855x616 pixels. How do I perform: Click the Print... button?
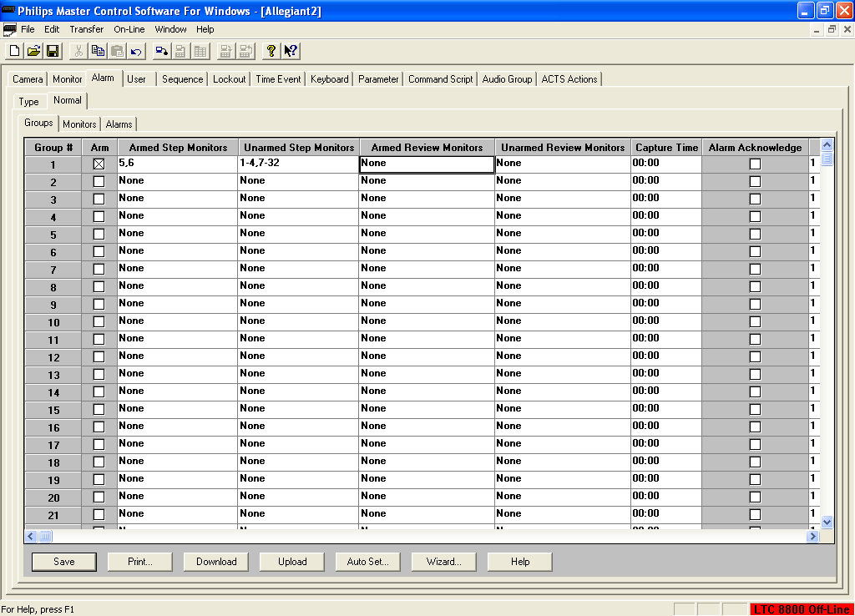[140, 562]
